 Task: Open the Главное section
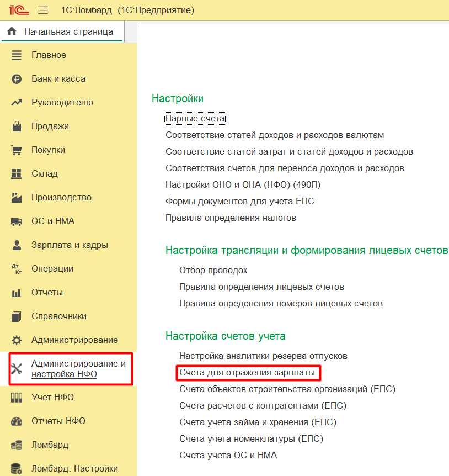tap(49, 55)
